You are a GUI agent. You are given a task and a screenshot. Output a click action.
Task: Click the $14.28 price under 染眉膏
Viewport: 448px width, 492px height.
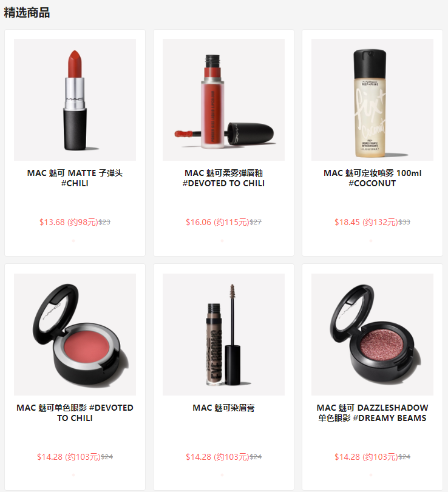(x=217, y=457)
